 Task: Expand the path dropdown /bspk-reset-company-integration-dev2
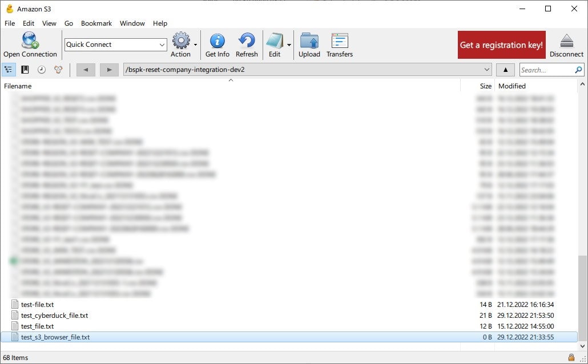coord(486,70)
